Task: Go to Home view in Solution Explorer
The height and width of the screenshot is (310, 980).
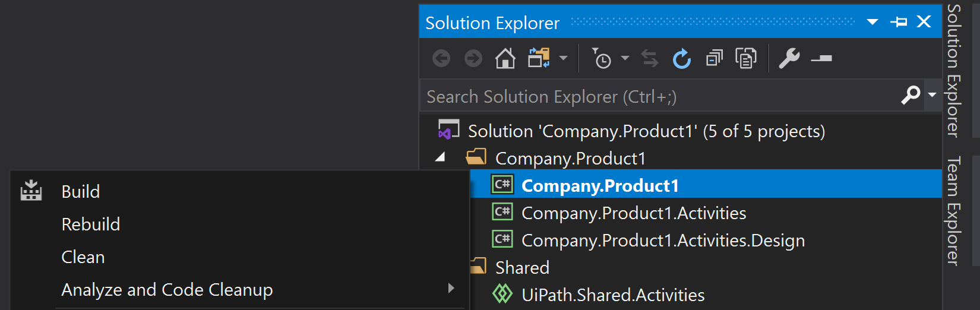Action: (505, 59)
